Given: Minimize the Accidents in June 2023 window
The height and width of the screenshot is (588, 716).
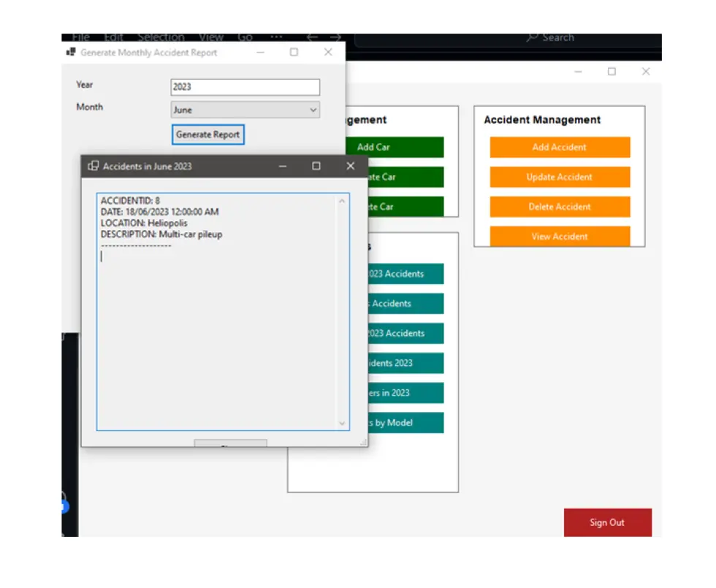Looking at the screenshot, I should 283,167.
